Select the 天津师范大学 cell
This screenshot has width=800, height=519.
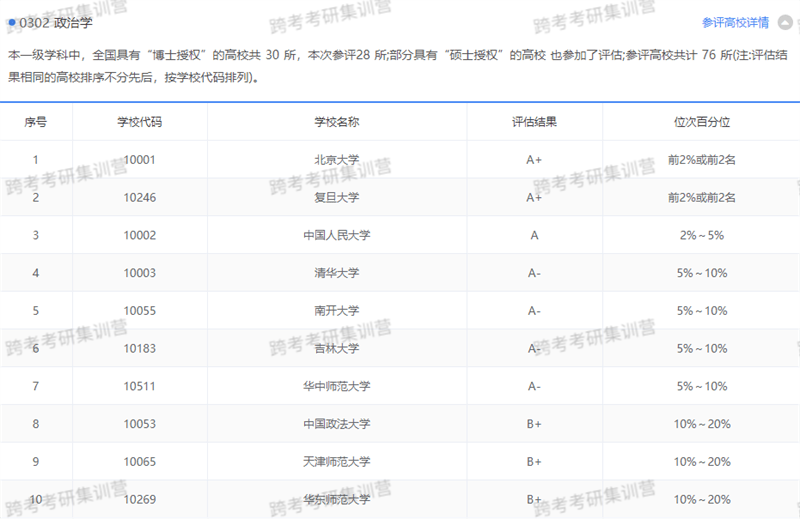coord(337,462)
